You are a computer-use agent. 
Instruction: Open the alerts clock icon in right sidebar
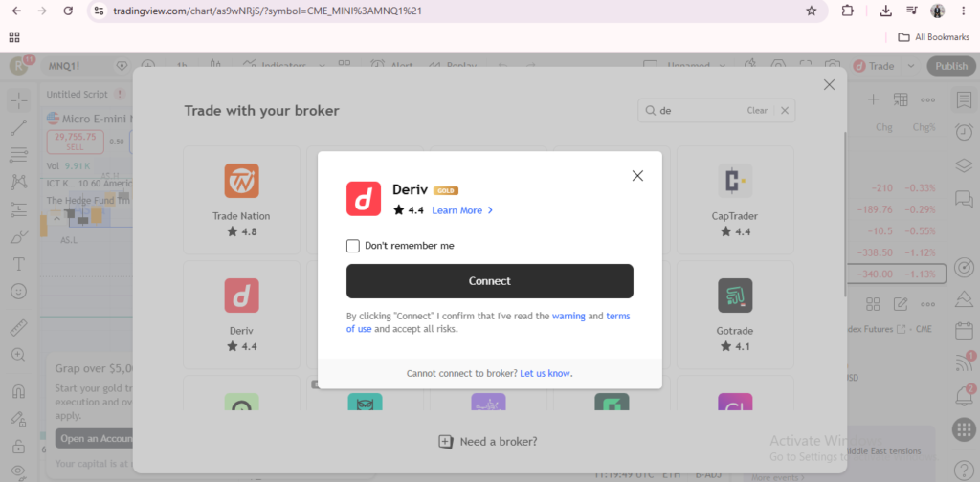(x=963, y=132)
